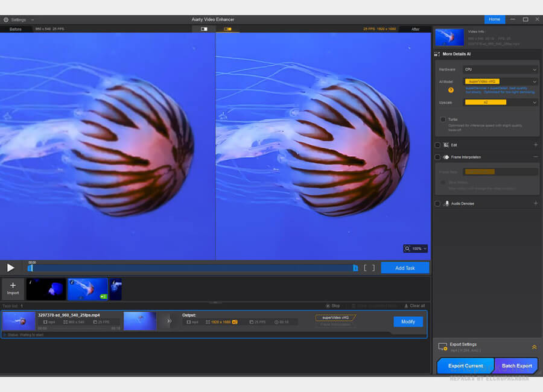Click the Import plus icon
The height and width of the screenshot is (392, 543).
pyautogui.click(x=13, y=286)
